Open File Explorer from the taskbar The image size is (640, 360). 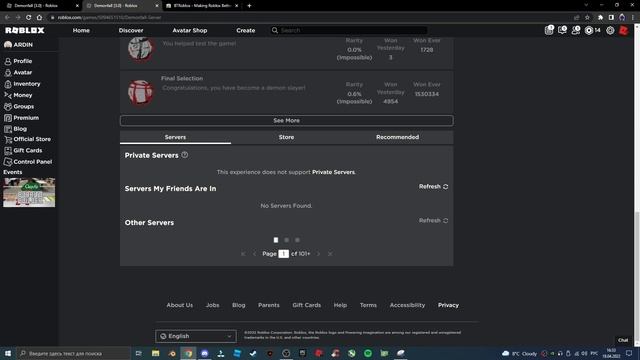[x=156, y=353]
